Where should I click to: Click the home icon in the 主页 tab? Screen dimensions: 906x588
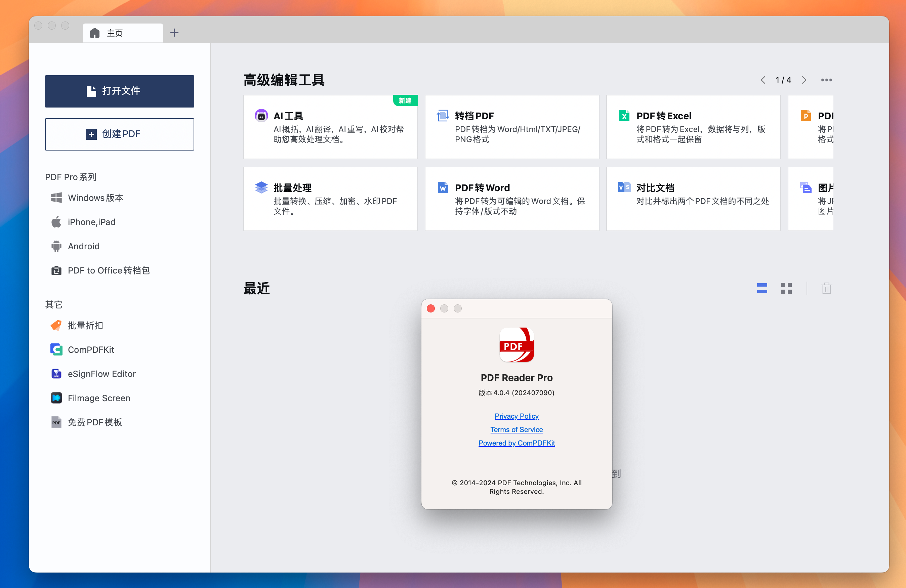tap(94, 33)
